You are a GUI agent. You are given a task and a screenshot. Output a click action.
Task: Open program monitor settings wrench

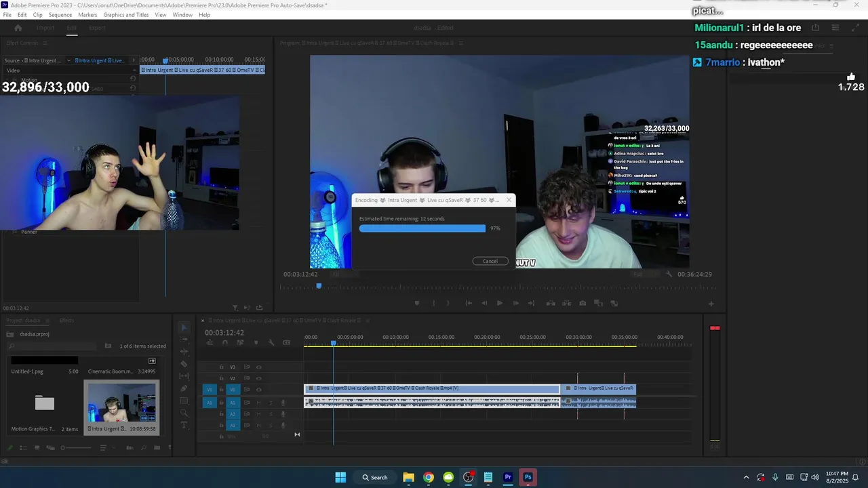click(x=669, y=274)
